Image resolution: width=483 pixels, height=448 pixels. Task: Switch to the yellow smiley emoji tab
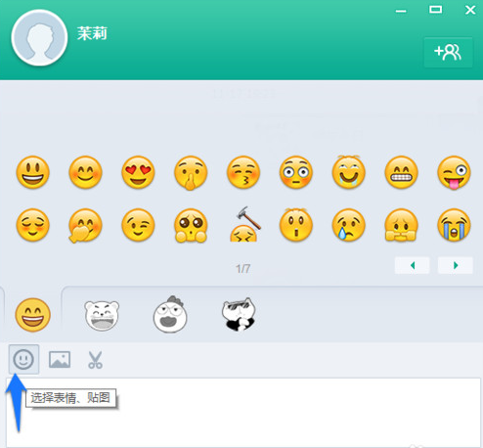(x=33, y=315)
